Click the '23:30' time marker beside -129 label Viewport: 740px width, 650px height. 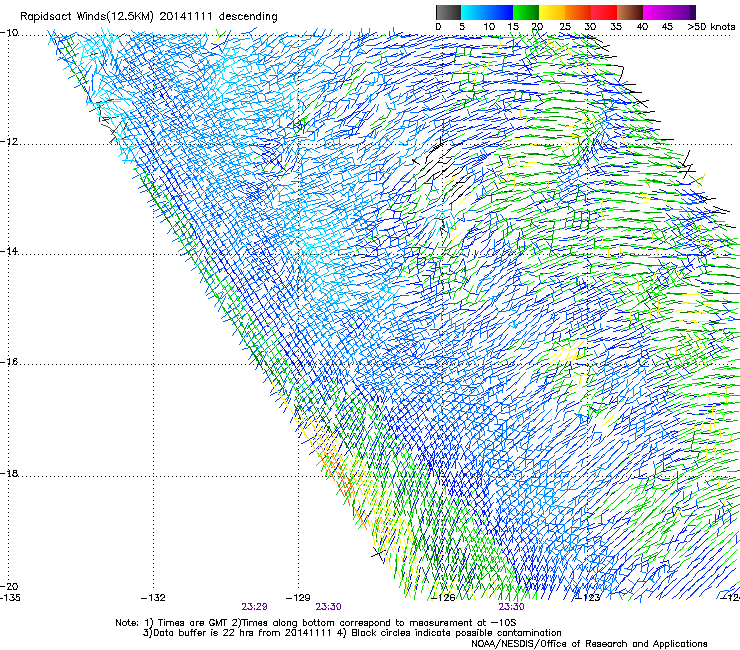(x=328, y=607)
